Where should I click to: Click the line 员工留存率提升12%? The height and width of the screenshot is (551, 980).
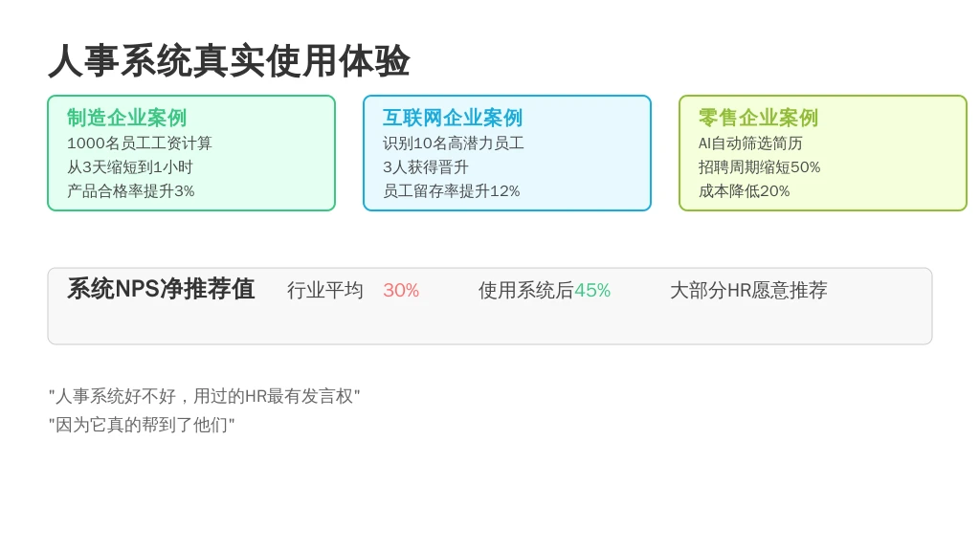452,191
